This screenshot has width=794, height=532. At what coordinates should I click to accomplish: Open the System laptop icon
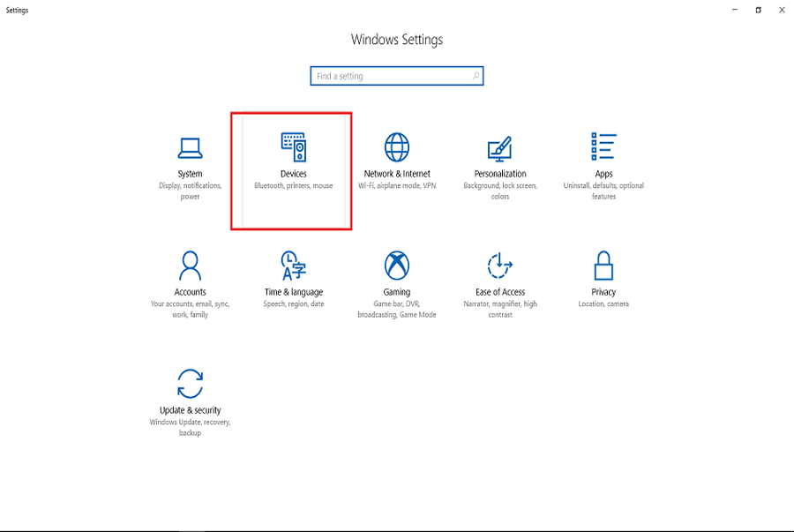(x=190, y=148)
